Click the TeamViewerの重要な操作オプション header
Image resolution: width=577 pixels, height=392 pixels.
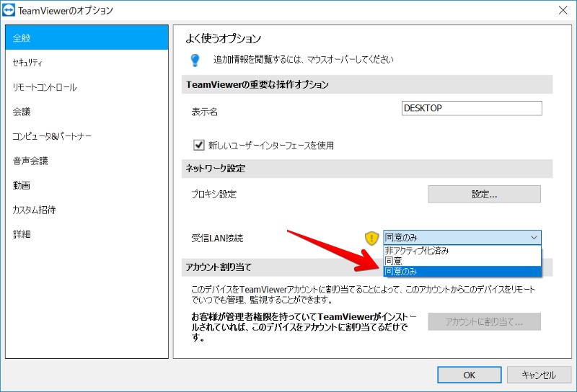pos(367,84)
